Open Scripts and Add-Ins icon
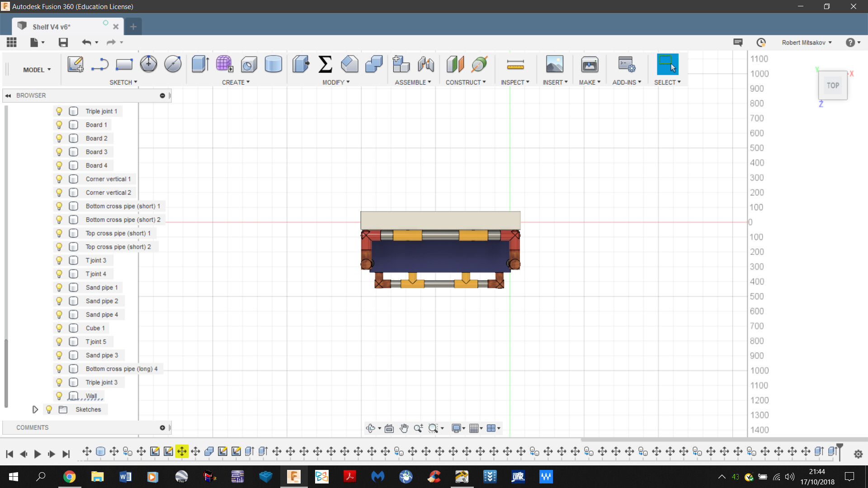The image size is (868, 488). (x=627, y=64)
